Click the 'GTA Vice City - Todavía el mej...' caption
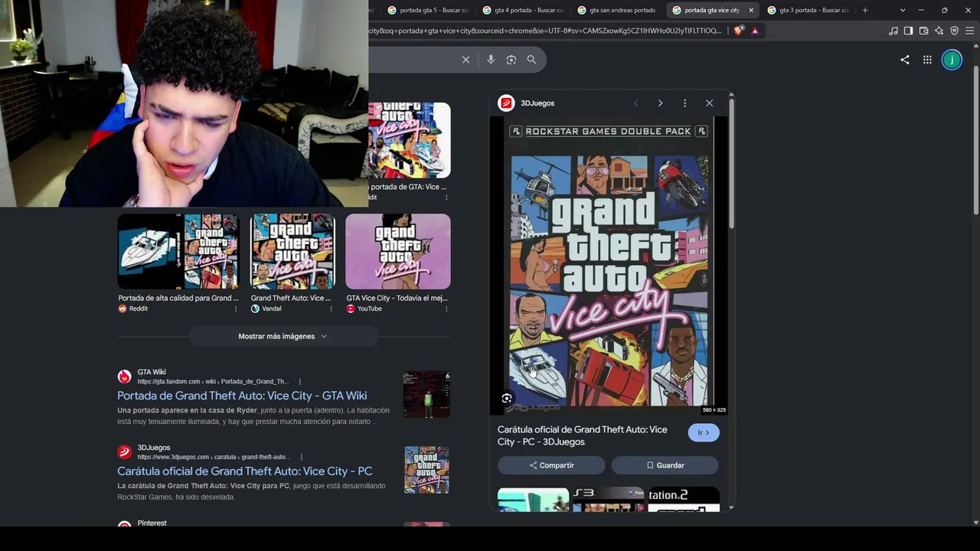 point(397,298)
